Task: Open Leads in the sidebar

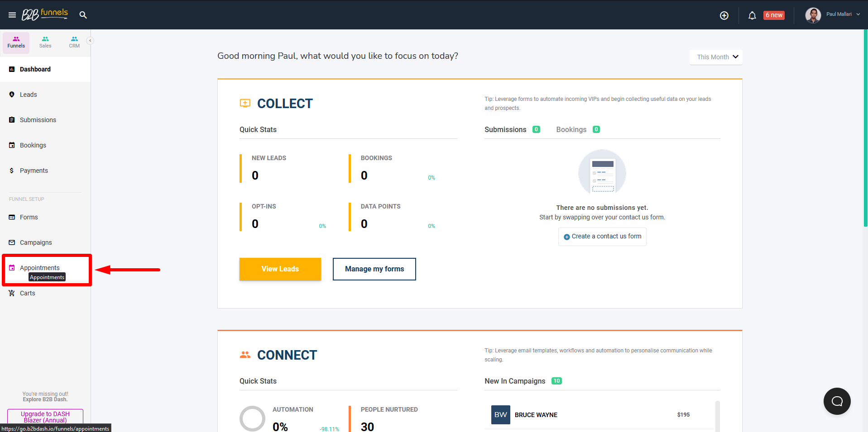Action: 45,95
